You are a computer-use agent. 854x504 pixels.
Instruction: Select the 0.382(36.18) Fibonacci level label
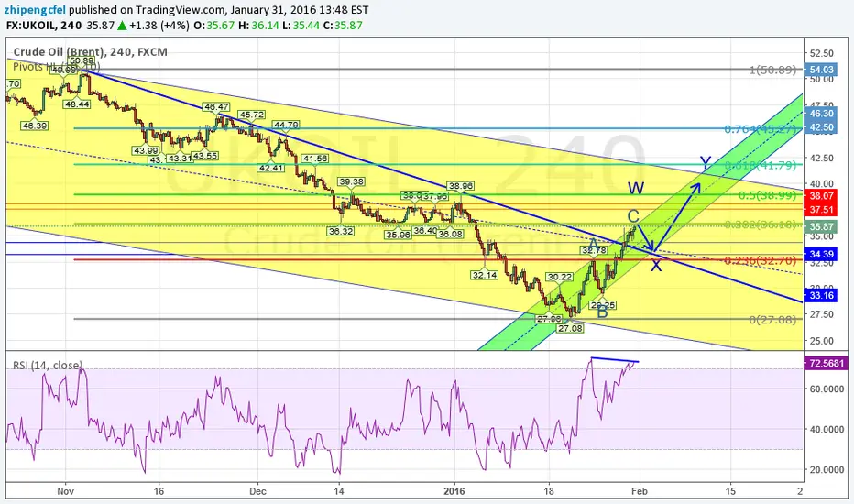[x=761, y=225]
